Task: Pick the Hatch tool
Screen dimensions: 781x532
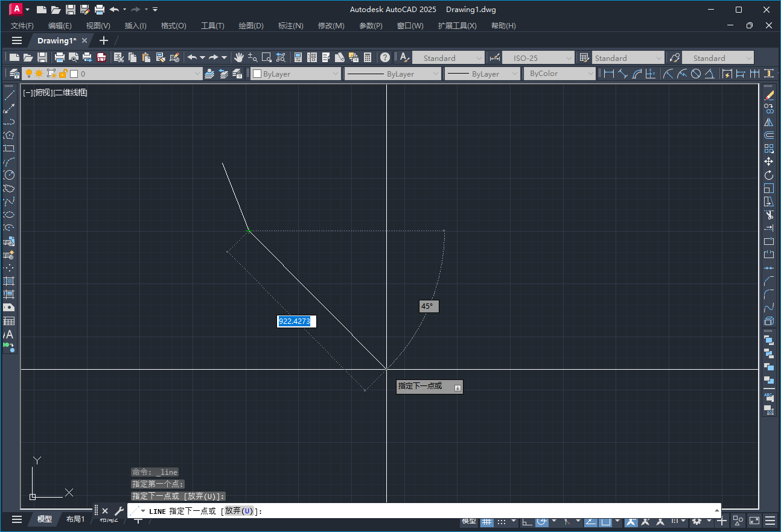Action: point(9,281)
